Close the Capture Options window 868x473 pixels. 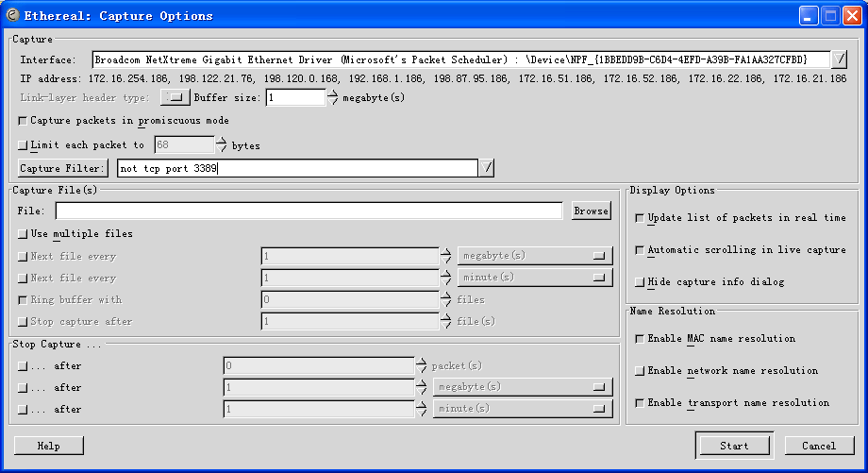pos(851,15)
